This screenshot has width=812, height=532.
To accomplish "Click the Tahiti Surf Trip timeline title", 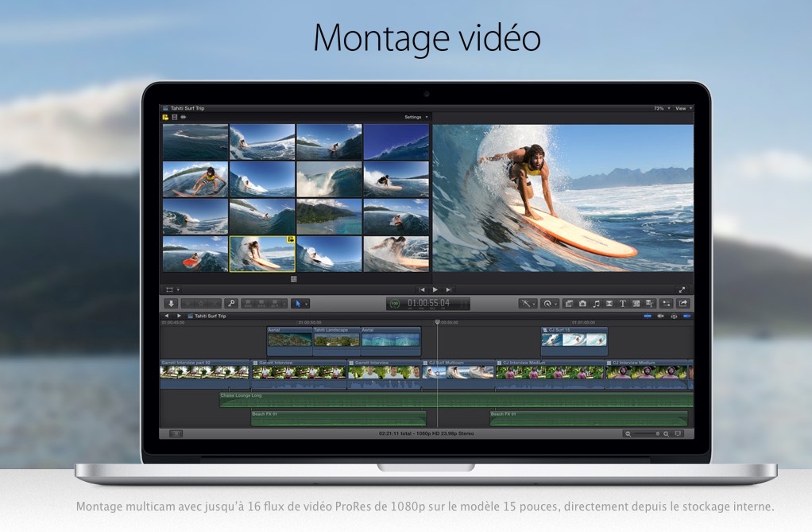I will coord(211,316).
